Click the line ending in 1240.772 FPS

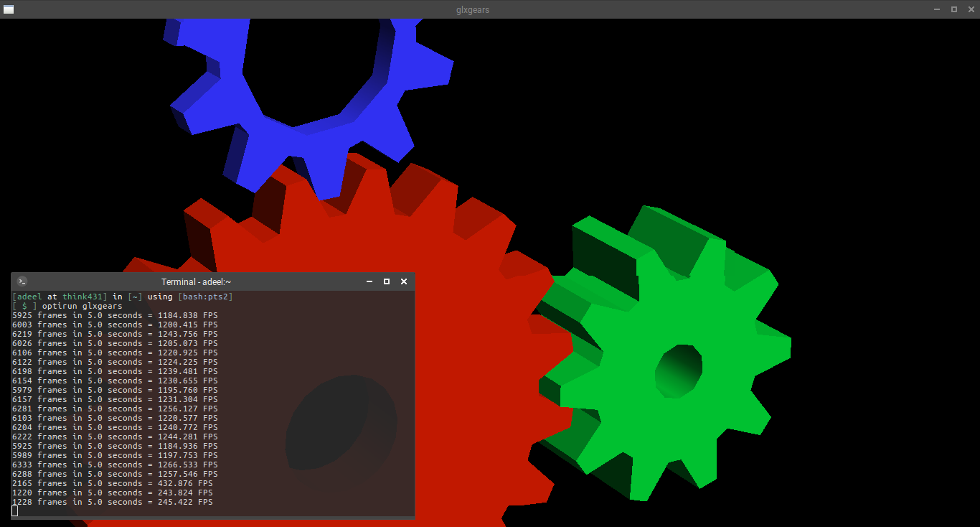(x=115, y=427)
